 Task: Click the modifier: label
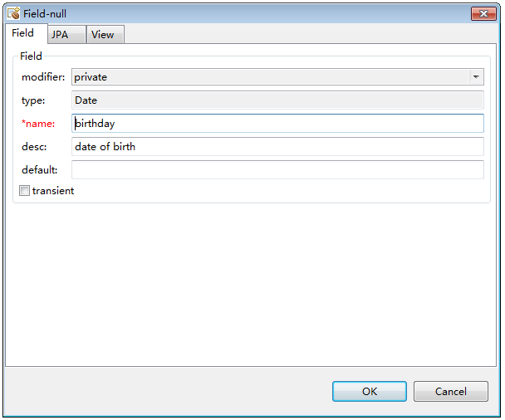pyautogui.click(x=43, y=77)
